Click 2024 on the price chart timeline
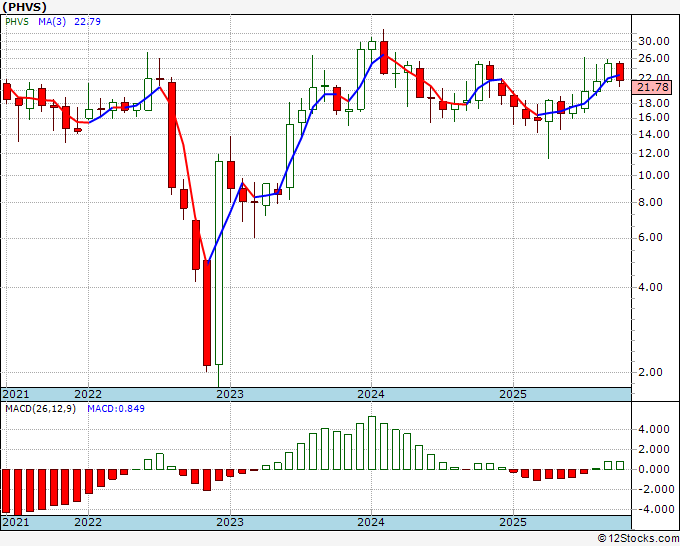This screenshot has width=680, height=546. coord(371,394)
